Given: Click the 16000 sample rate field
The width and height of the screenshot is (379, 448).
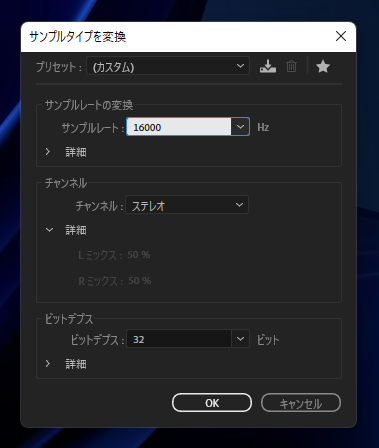Looking at the screenshot, I should 179,127.
